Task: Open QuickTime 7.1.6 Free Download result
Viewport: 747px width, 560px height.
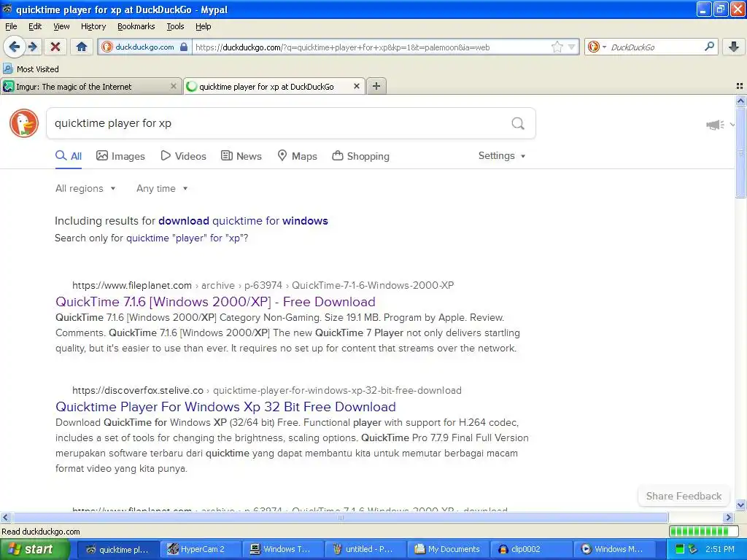Action: pos(215,302)
